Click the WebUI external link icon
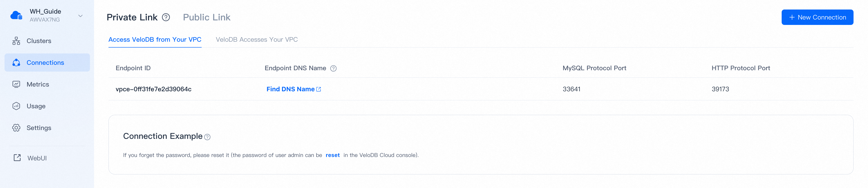868x188 pixels. (x=17, y=158)
